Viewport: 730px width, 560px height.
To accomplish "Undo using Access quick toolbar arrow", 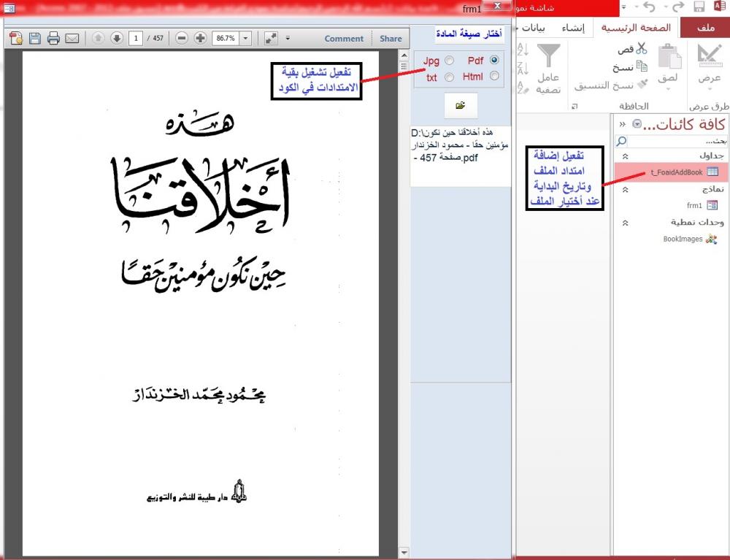I will coord(649,7).
